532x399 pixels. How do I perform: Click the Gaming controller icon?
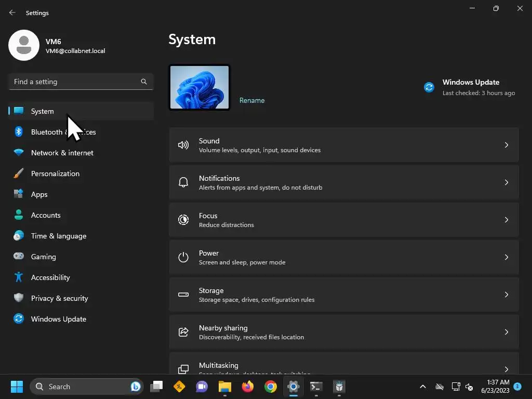[x=19, y=256]
